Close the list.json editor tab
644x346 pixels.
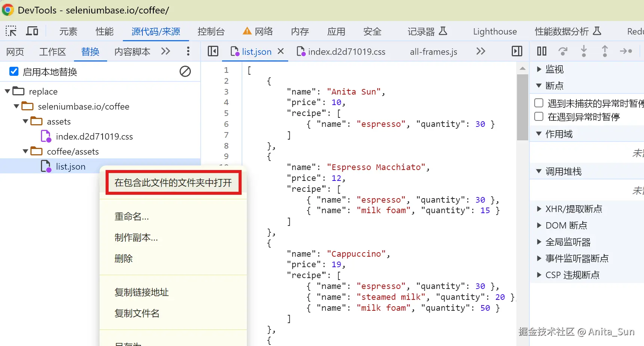(281, 51)
